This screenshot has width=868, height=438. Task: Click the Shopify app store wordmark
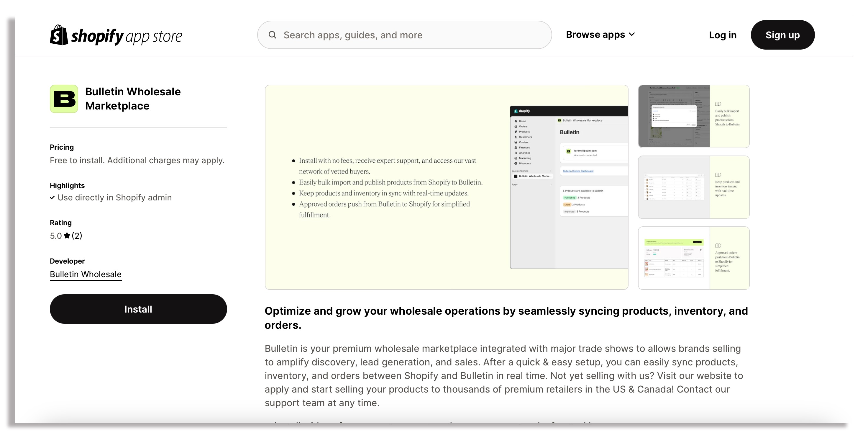tap(127, 36)
